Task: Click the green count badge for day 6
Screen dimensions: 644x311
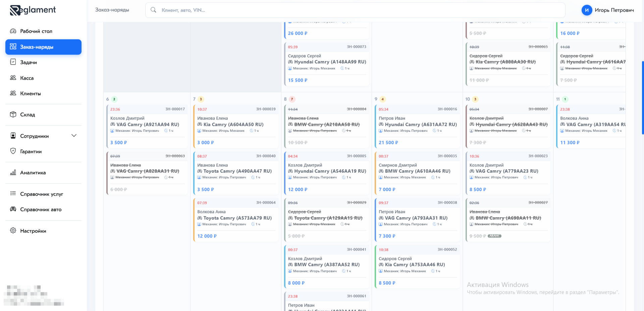Action: pos(114,99)
